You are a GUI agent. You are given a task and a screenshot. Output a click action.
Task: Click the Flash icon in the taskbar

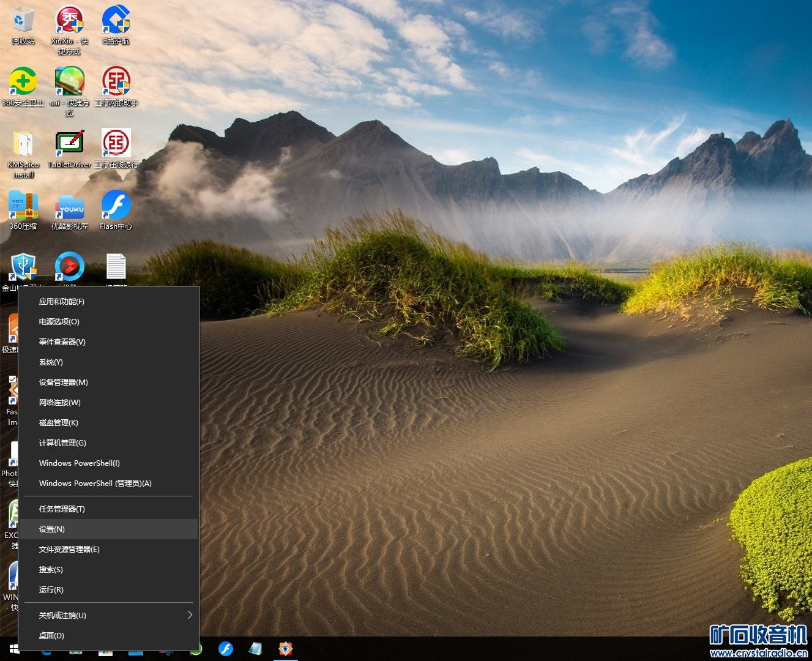click(x=226, y=649)
